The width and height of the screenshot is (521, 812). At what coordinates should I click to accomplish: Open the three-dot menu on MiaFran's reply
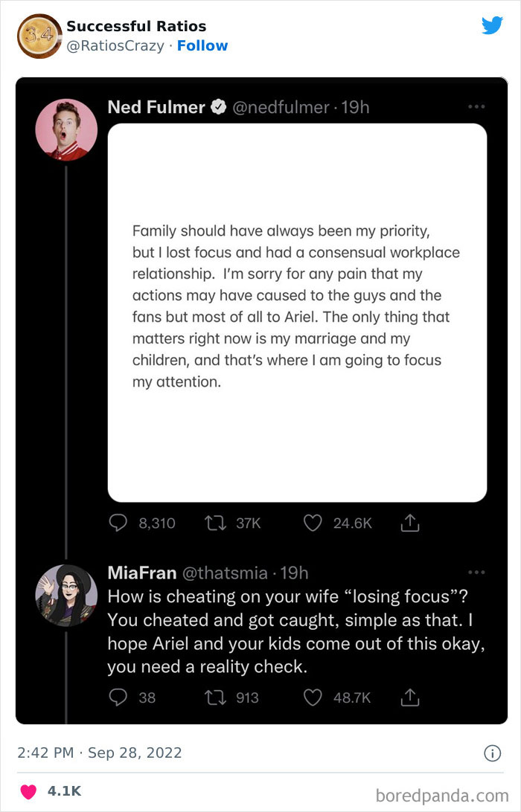coord(476,573)
